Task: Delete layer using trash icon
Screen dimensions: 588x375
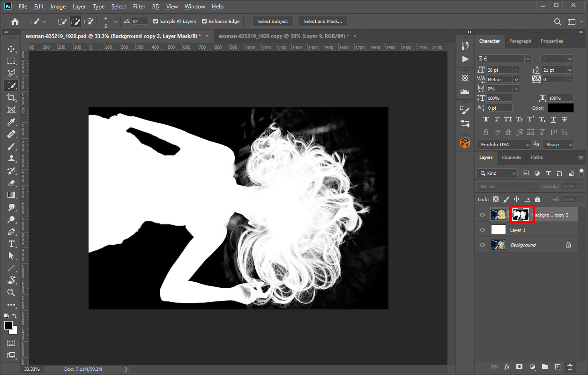Action: [570, 367]
